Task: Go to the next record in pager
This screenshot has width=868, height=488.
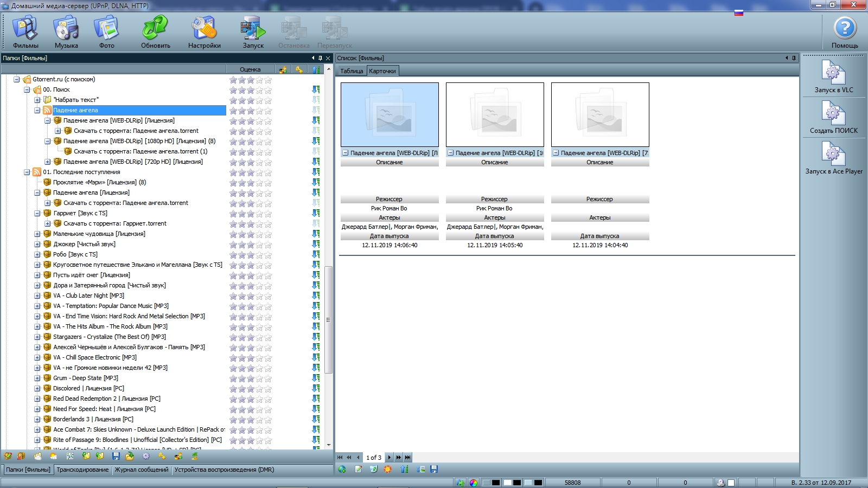Action: 389,458
